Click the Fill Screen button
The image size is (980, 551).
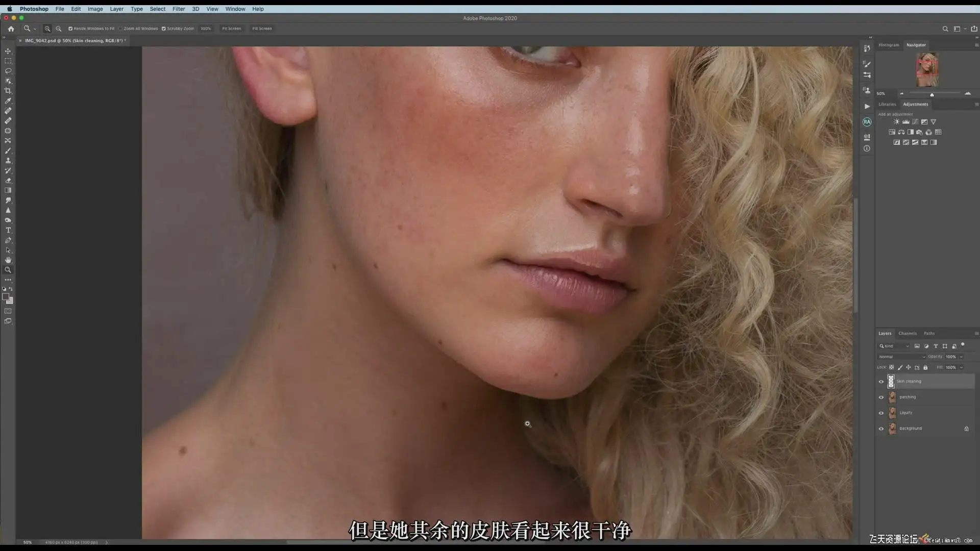[262, 29]
